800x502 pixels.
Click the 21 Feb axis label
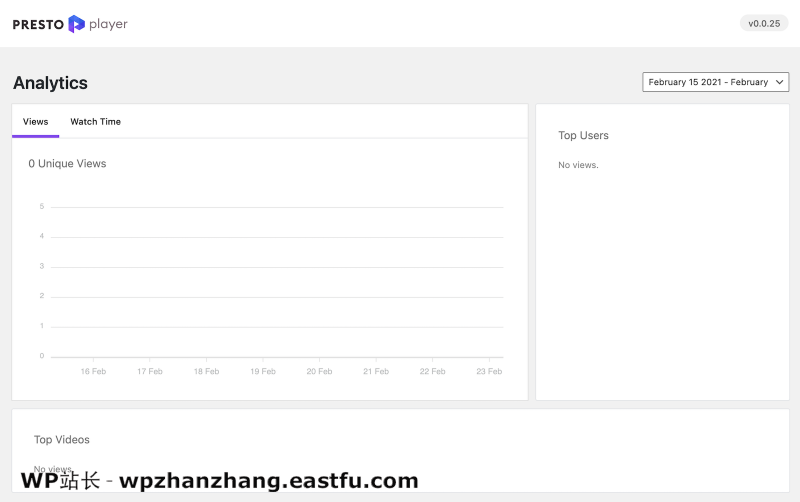[376, 371]
